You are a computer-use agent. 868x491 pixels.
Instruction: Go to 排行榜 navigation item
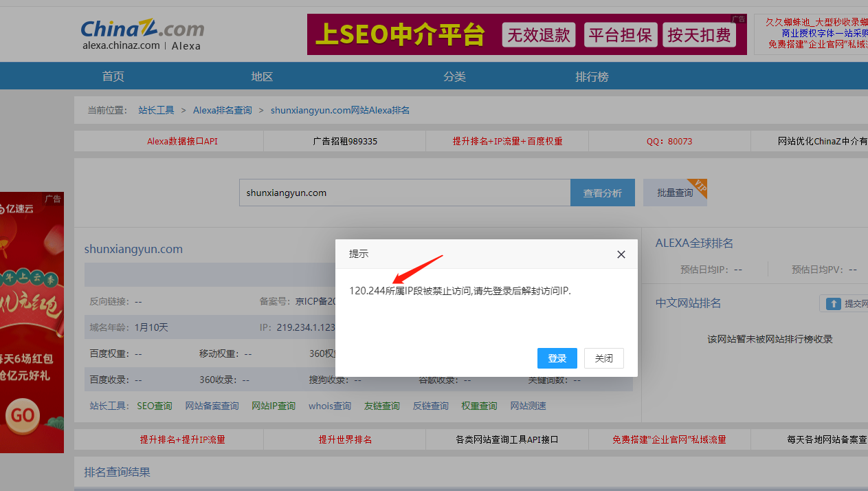tap(592, 76)
